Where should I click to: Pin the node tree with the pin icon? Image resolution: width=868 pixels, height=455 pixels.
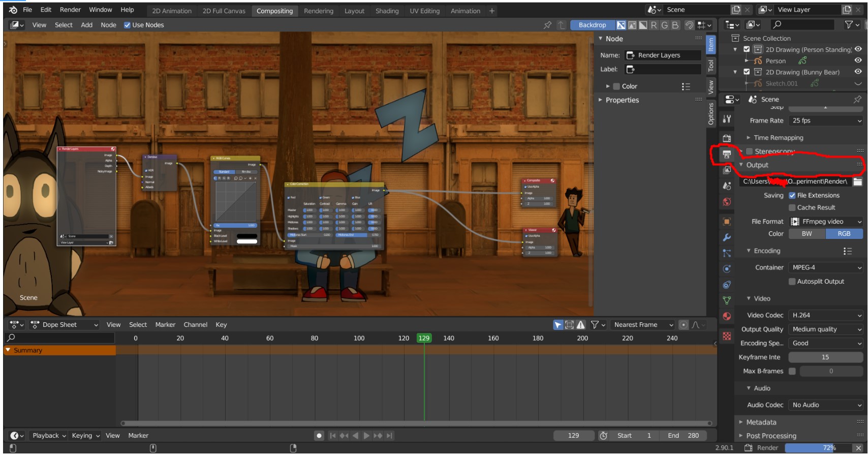[547, 25]
